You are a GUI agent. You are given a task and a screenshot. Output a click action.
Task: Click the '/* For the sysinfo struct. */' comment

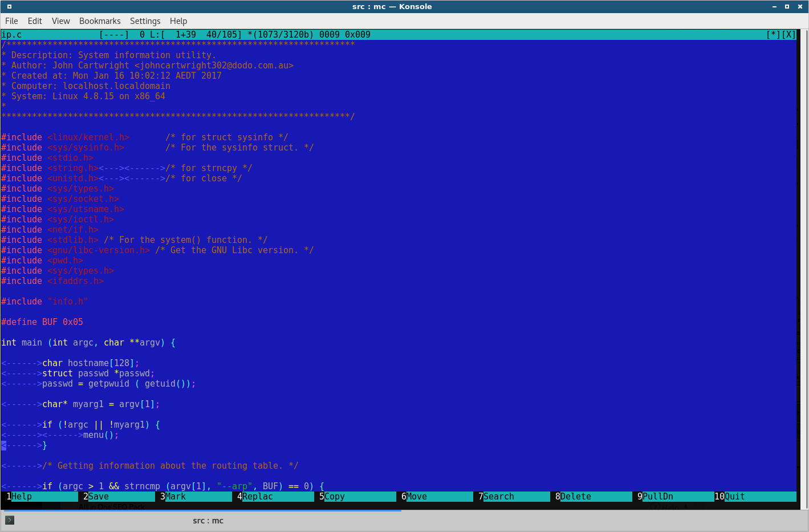point(239,148)
